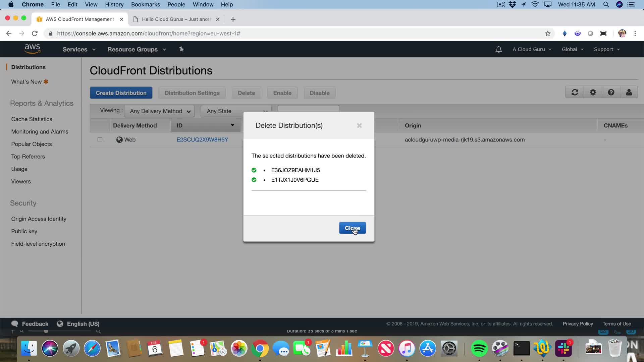644x362 pixels.
Task: Open the gear settings icon
Action: [593, 92]
